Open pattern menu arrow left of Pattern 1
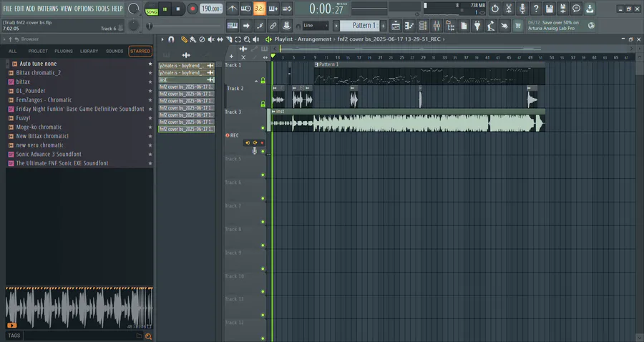644x342 pixels. pos(336,26)
